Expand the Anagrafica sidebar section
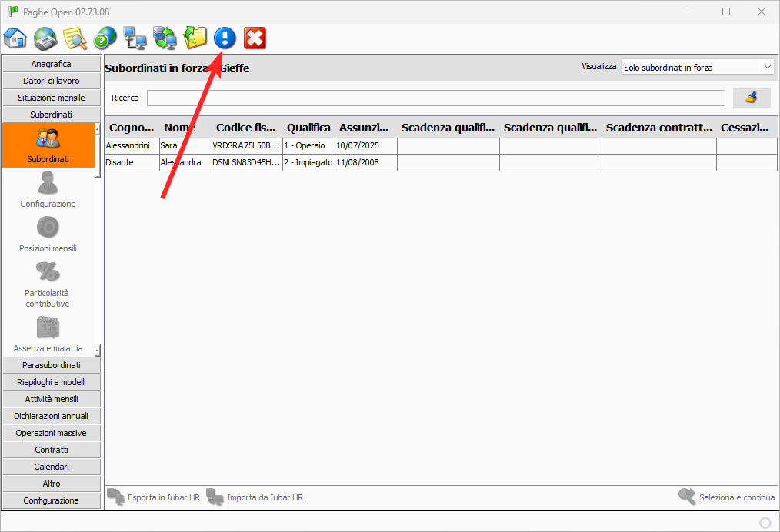Image resolution: width=780 pixels, height=532 pixels. coord(52,64)
